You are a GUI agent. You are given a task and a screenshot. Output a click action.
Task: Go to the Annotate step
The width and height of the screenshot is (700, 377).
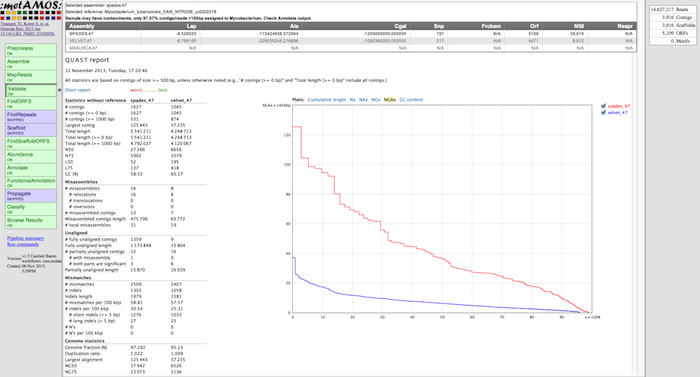(x=31, y=170)
